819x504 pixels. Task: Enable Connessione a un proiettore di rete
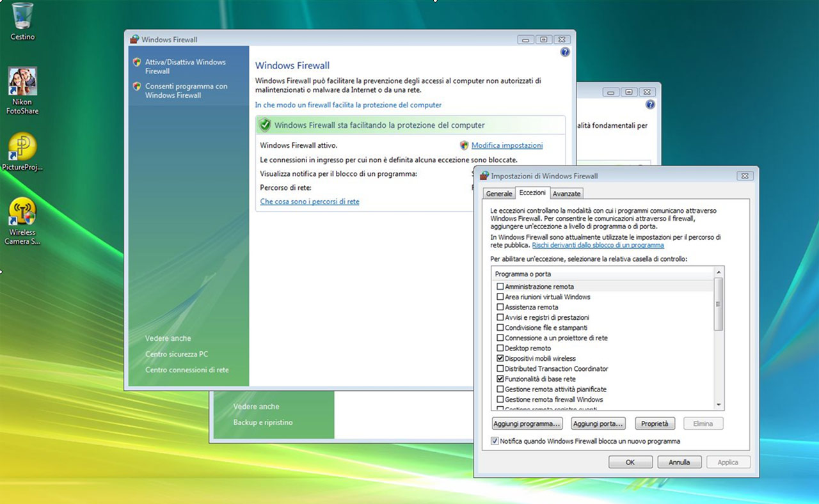point(500,338)
